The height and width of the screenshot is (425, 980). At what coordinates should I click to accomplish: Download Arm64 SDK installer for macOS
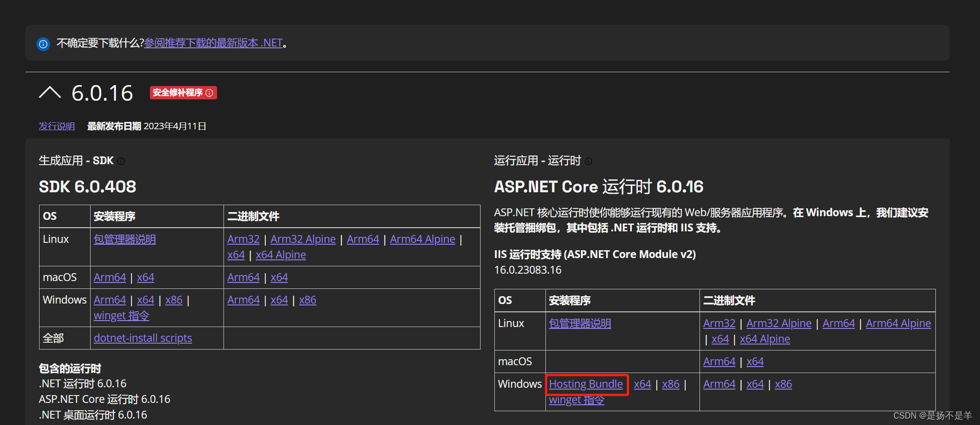(x=109, y=277)
